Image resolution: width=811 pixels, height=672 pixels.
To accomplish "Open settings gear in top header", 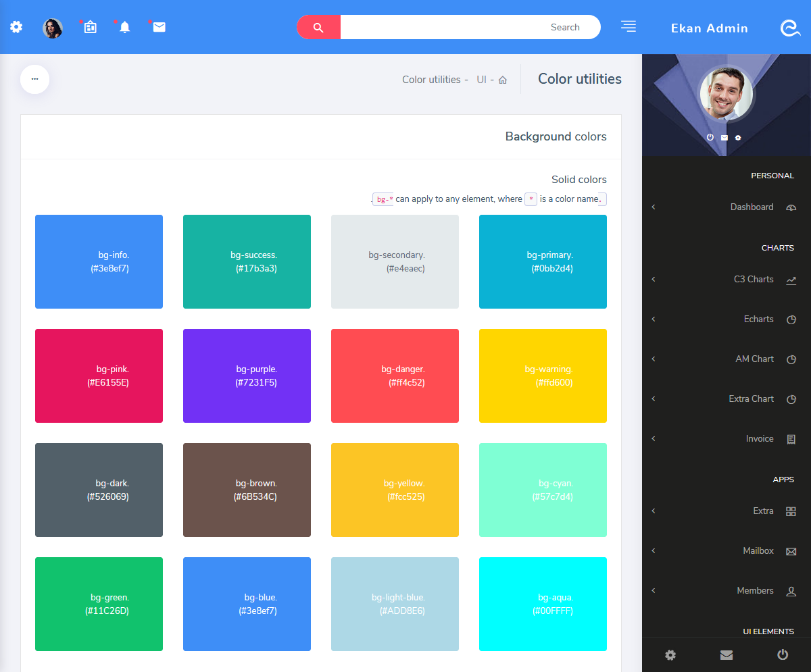I will tap(16, 27).
